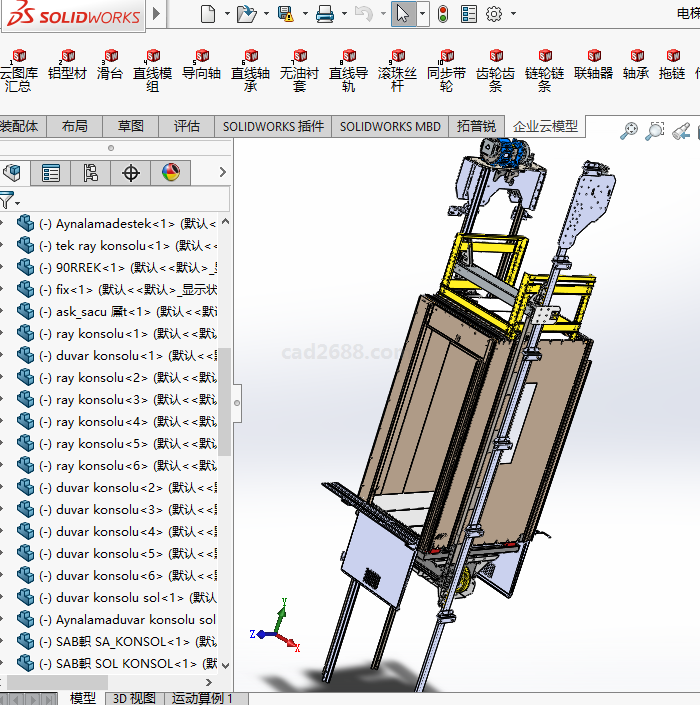700x705 pixels.
Task: Expand the 90RREK<1> tree node
Action: (3, 267)
